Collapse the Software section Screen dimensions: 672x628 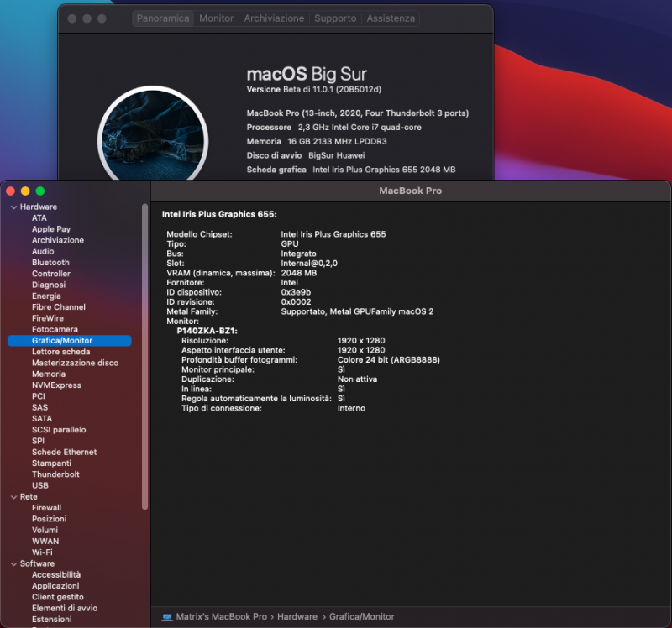(x=13, y=563)
